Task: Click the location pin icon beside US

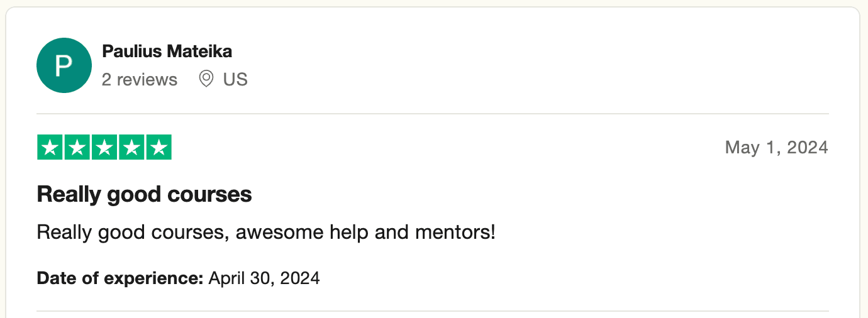Action: click(x=206, y=79)
